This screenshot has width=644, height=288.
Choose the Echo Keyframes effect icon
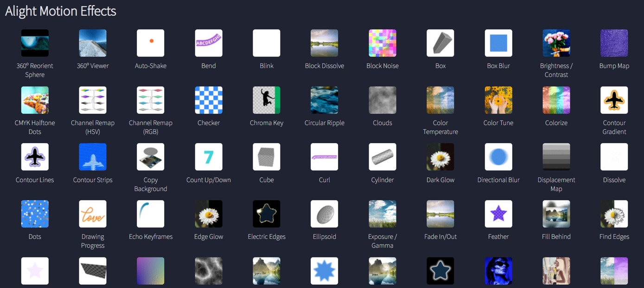pyautogui.click(x=151, y=214)
